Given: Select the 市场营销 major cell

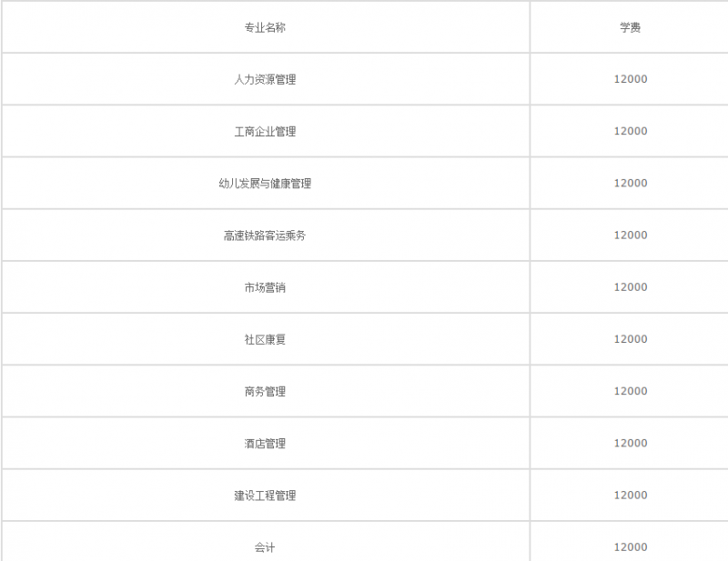Looking at the screenshot, I should click(x=265, y=287).
